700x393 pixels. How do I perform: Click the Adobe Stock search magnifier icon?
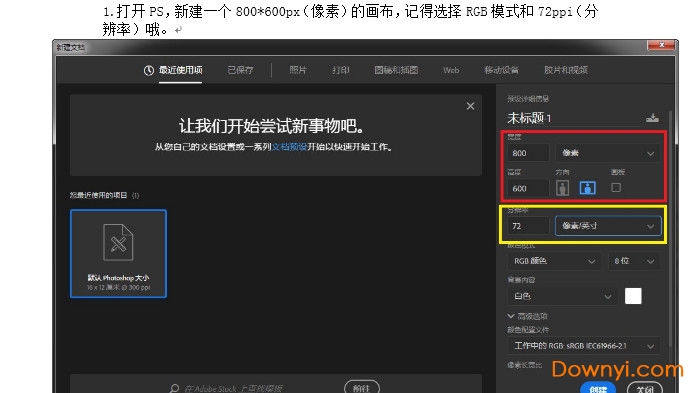click(x=175, y=388)
